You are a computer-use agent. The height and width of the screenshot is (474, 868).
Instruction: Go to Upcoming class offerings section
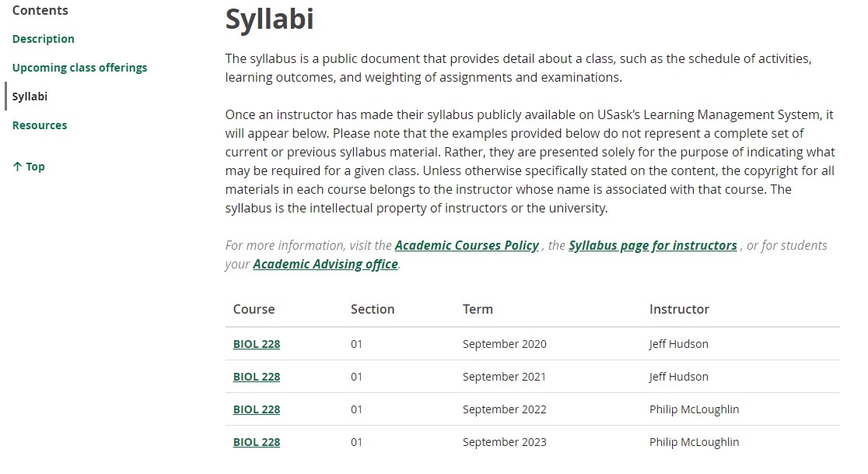(79, 68)
